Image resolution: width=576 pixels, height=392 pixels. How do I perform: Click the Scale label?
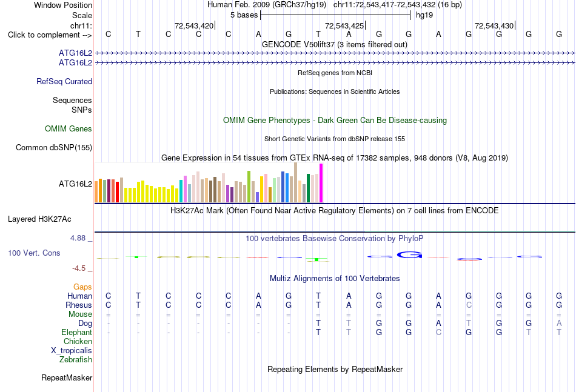click(x=82, y=15)
